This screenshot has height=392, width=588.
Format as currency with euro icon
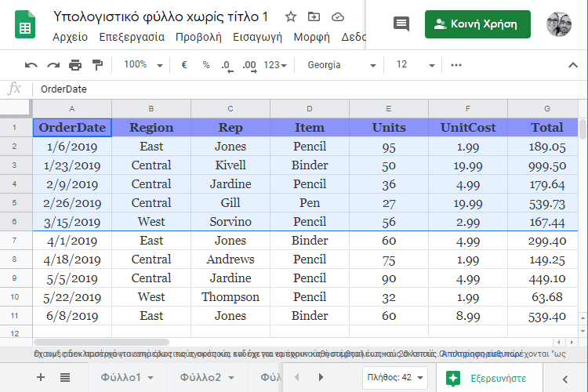(x=184, y=65)
